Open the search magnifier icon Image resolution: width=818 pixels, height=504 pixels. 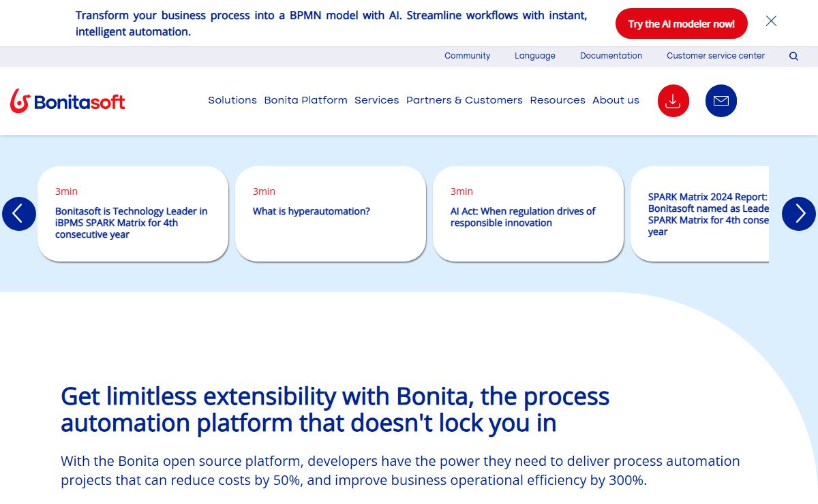[x=793, y=57]
